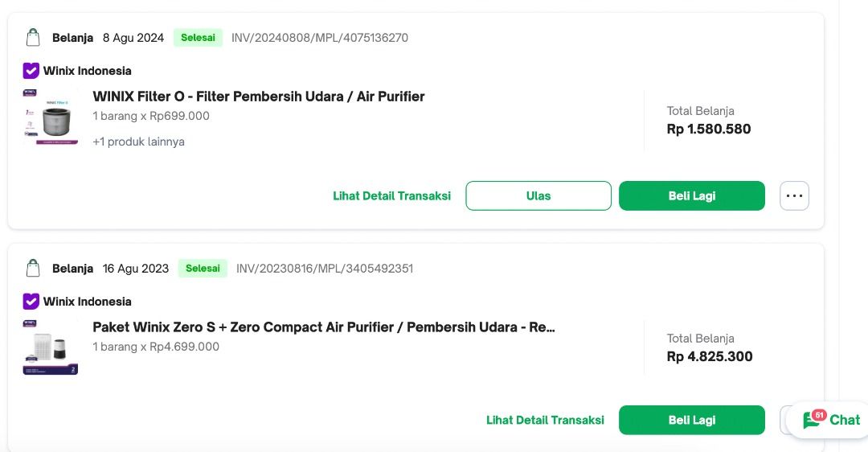
Task: Click Selesai status badge on 2023 order
Action: tap(203, 268)
